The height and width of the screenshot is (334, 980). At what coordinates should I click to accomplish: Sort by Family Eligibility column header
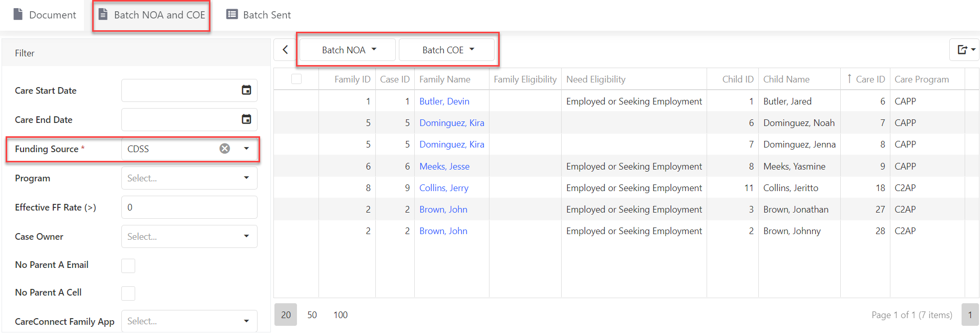[x=525, y=79]
